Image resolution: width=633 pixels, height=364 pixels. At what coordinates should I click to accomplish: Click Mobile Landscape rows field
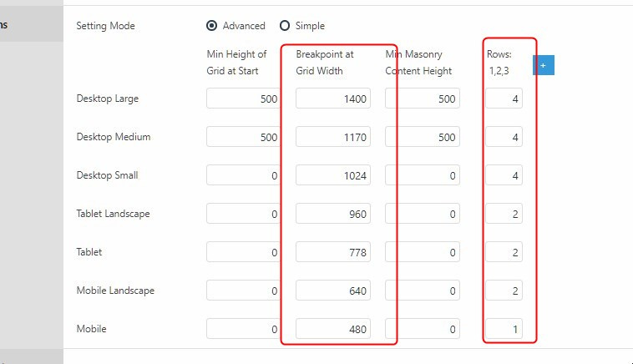tap(504, 291)
